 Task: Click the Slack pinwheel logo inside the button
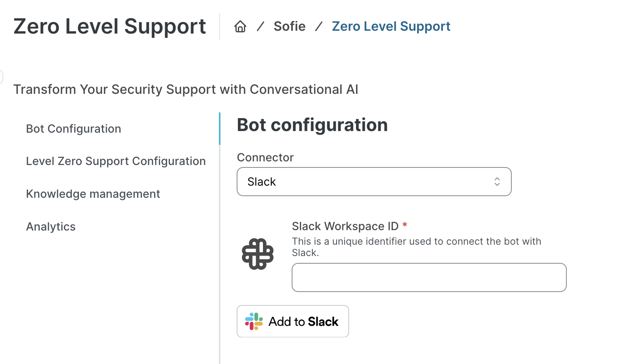click(x=253, y=321)
